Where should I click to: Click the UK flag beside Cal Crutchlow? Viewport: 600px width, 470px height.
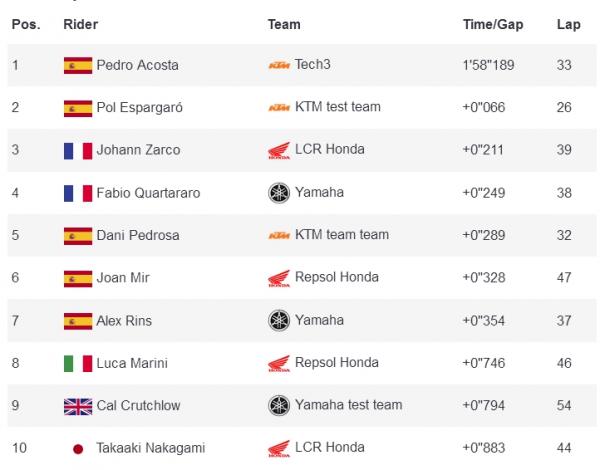(77, 405)
